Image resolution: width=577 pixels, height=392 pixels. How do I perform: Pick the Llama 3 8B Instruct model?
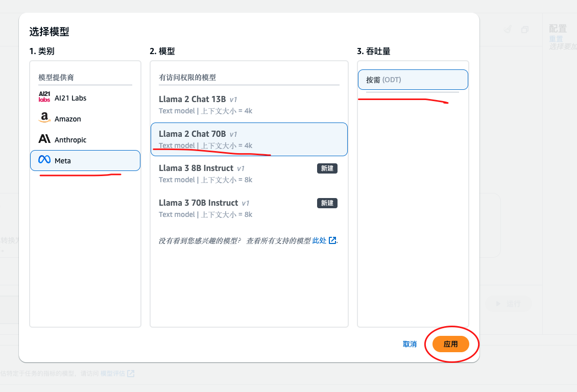pos(249,174)
